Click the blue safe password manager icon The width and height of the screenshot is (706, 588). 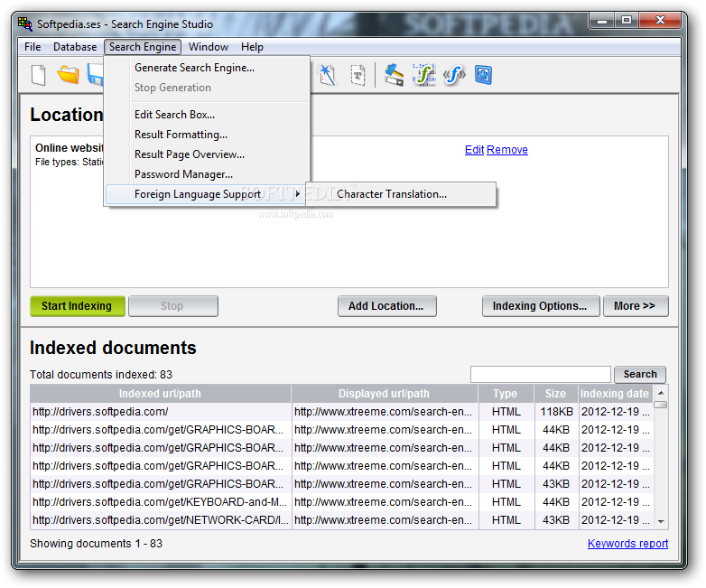click(483, 75)
